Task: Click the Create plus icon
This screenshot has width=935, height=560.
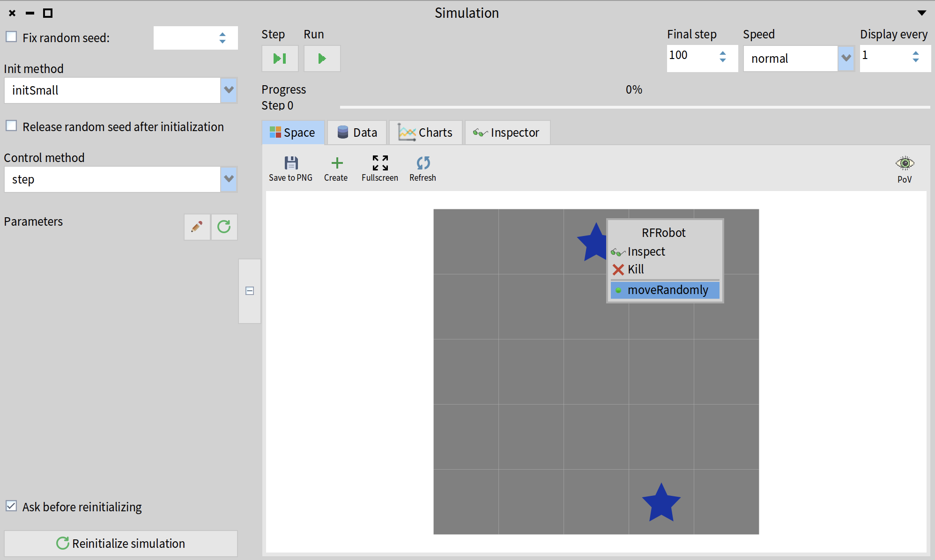Action: (x=336, y=163)
